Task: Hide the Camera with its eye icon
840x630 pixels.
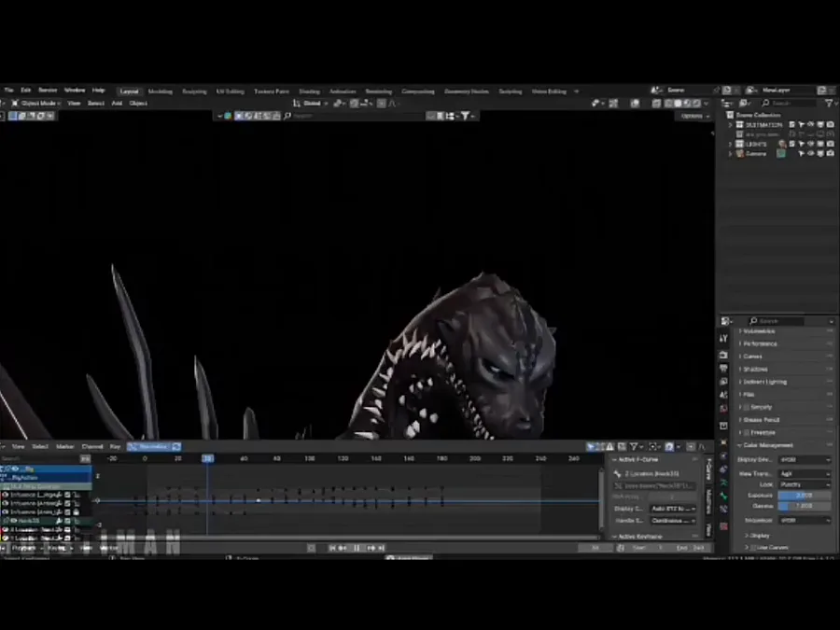Action: pyautogui.click(x=811, y=154)
